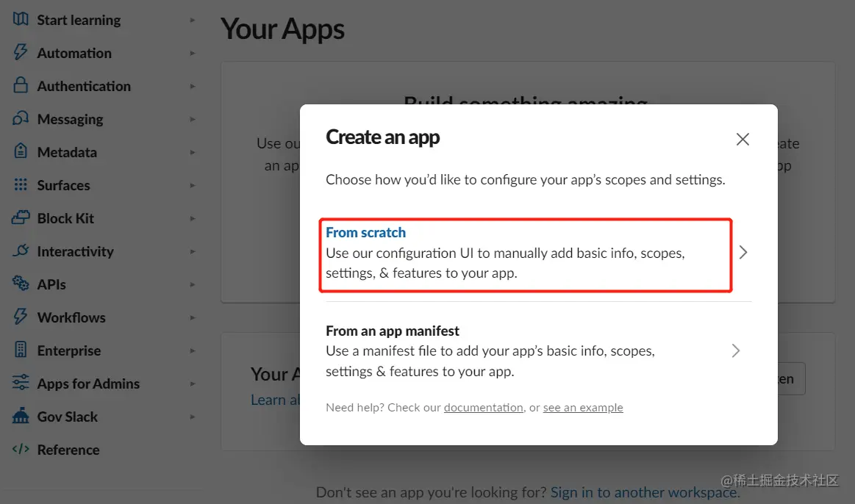Click the Authentication padlock icon

[x=21, y=86]
